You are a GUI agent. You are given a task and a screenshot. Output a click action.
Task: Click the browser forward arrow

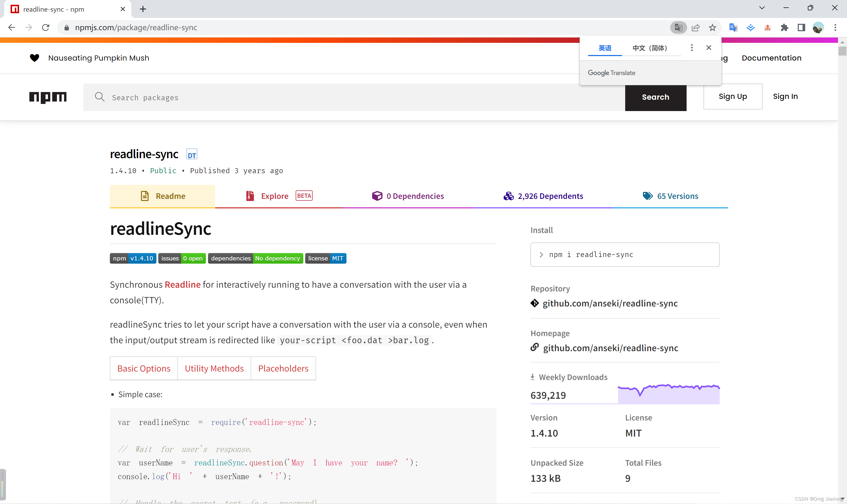coord(29,28)
